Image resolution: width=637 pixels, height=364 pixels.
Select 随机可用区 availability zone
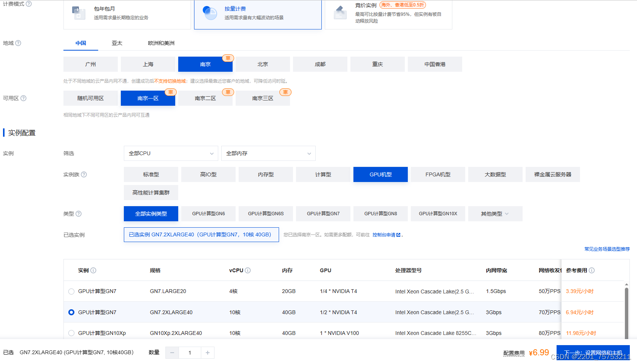coord(91,98)
